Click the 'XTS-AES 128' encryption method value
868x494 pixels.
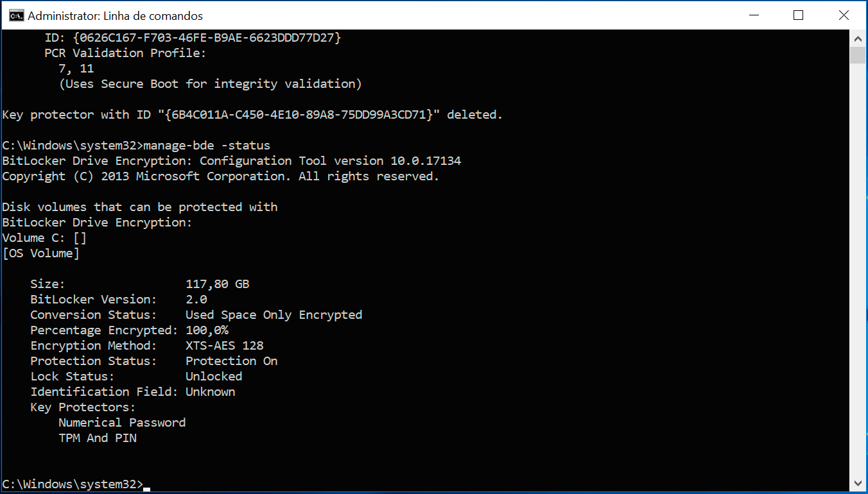tap(225, 346)
